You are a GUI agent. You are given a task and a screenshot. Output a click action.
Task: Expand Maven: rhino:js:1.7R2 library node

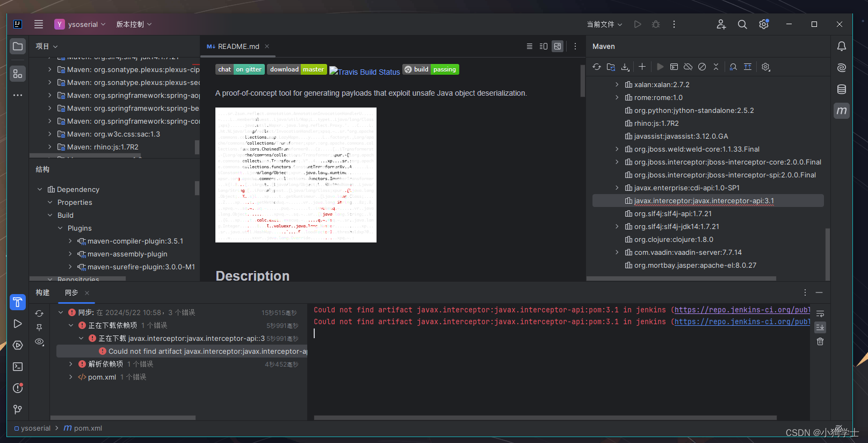point(50,147)
